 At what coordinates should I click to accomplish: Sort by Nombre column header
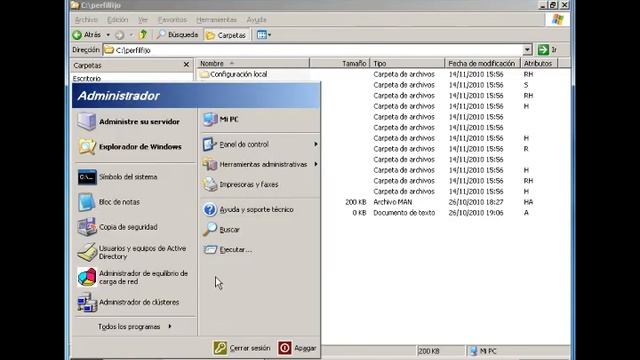[x=253, y=63]
